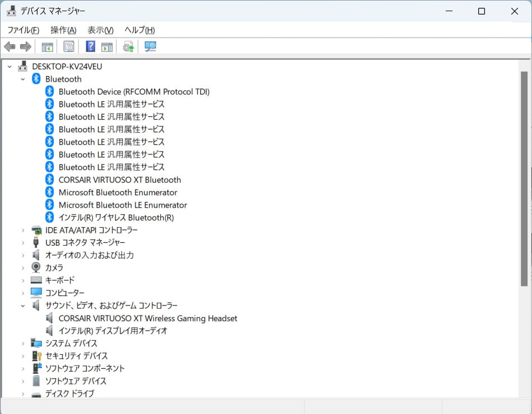Click the vertical scrollbar thumb
532x414 pixels.
(524, 178)
